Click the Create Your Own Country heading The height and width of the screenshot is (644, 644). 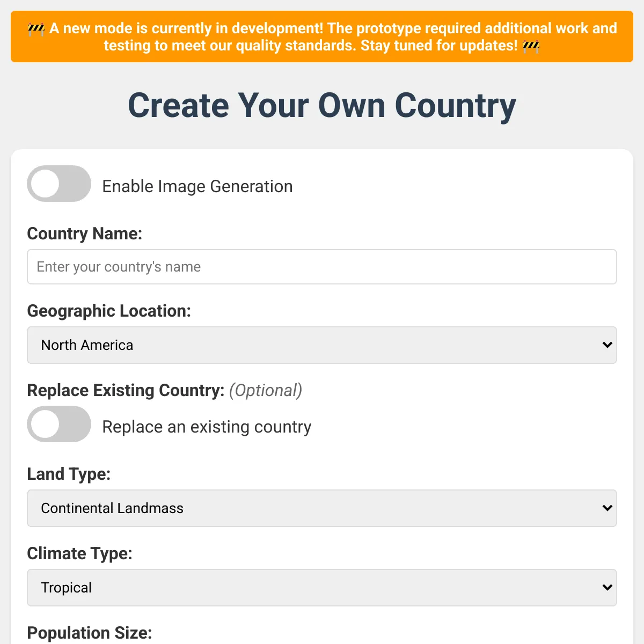[321, 105]
